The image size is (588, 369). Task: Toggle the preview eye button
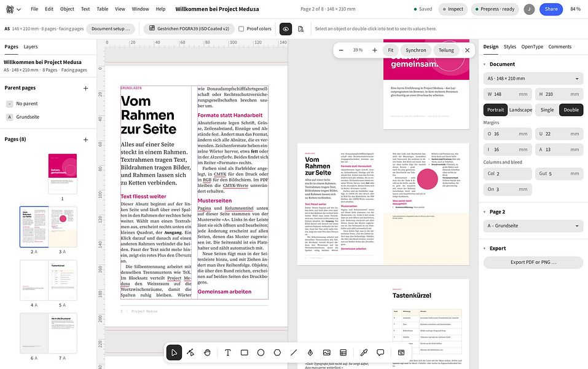point(286,29)
